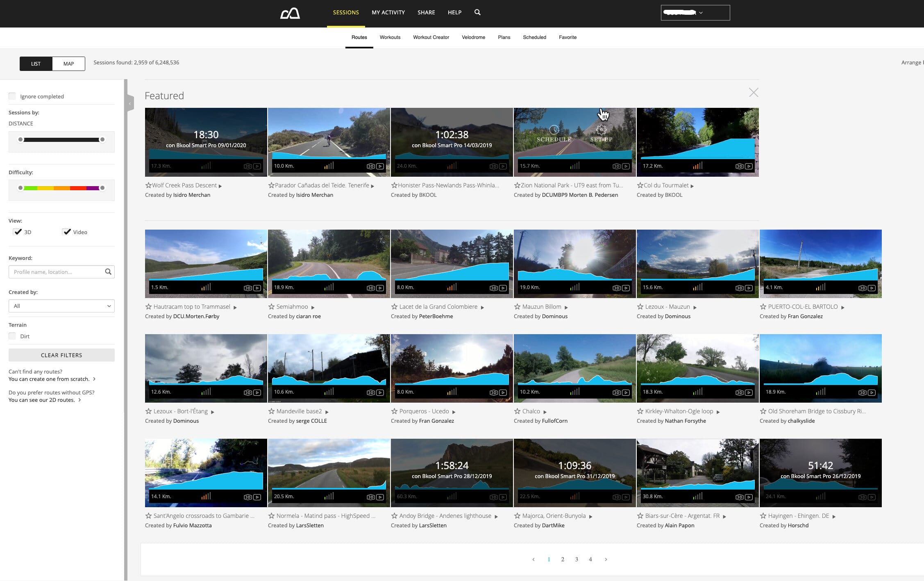Close the Featured section
Screen dimensions: 924x581
click(754, 92)
